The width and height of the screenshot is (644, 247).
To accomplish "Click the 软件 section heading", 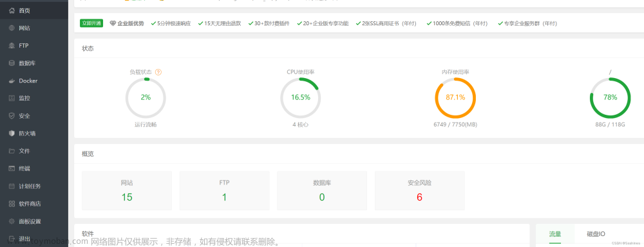I will tap(88, 233).
